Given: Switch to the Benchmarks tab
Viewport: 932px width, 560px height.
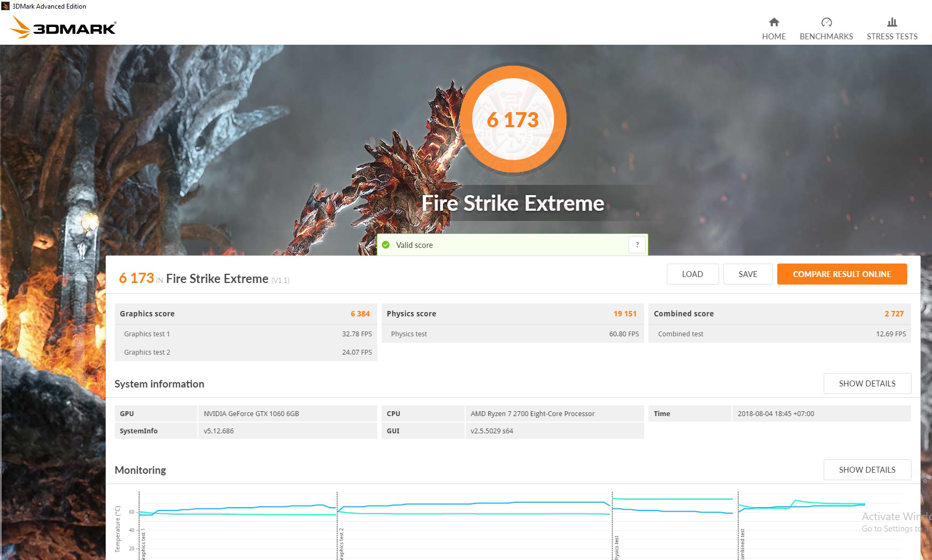Looking at the screenshot, I should tap(826, 30).
